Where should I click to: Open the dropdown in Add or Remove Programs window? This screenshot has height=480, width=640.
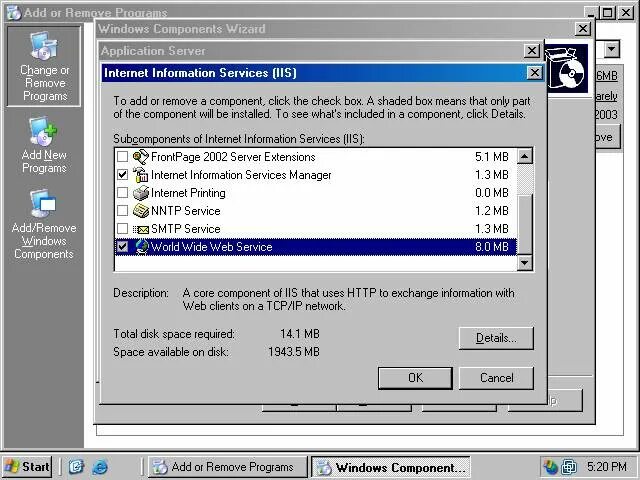611,49
